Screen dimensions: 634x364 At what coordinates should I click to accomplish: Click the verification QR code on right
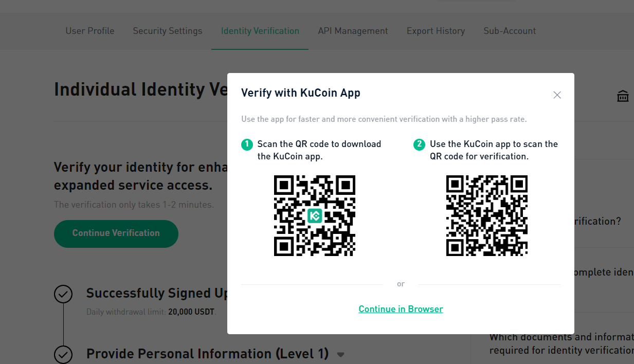[487, 216]
